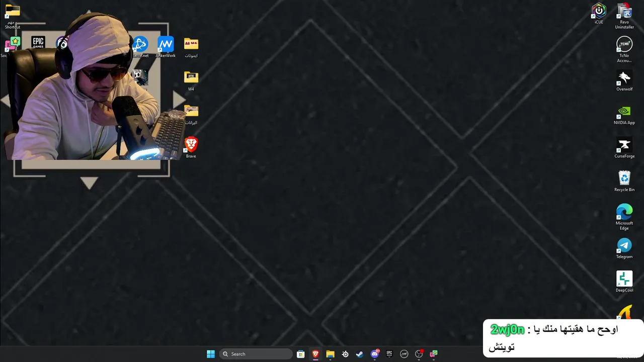Open the iCUE desktop shortcut
Image resolution: width=644 pixels, height=362 pixels.
coord(599,14)
